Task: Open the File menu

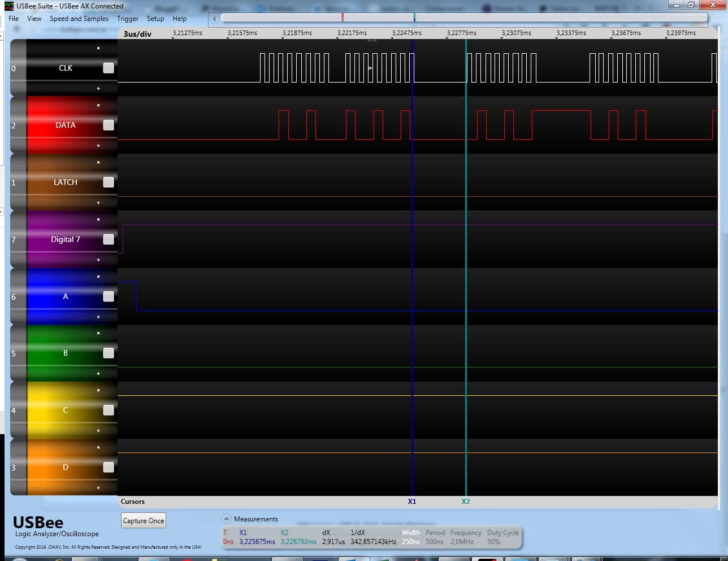Action: pyautogui.click(x=14, y=19)
